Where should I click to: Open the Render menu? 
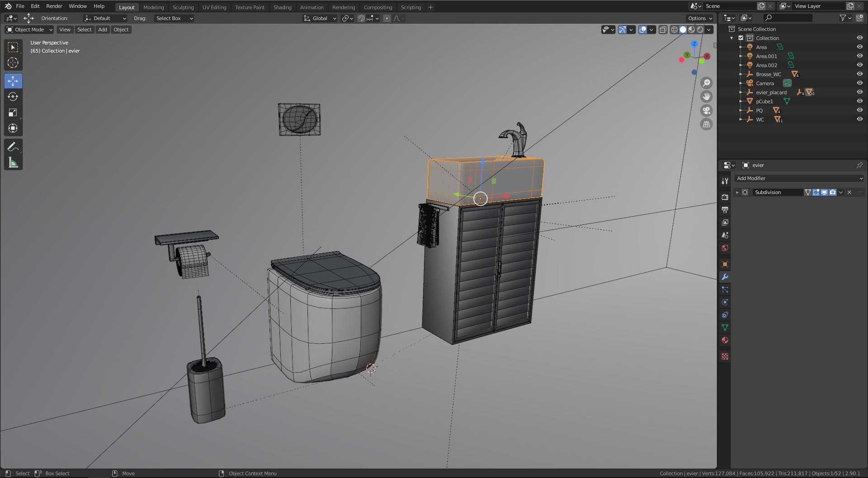coord(54,6)
